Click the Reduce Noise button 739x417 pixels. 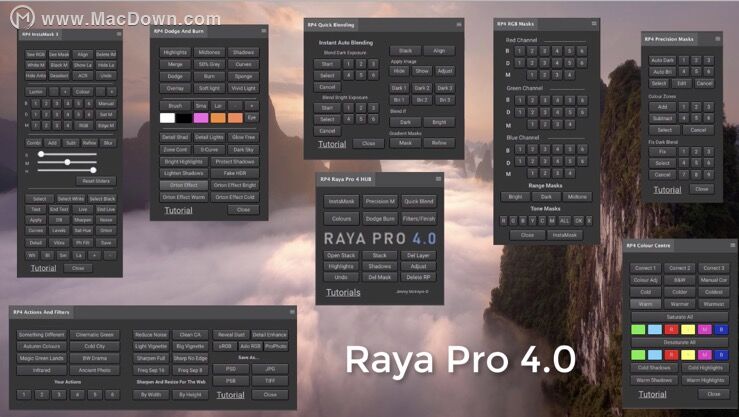pyautogui.click(x=151, y=335)
